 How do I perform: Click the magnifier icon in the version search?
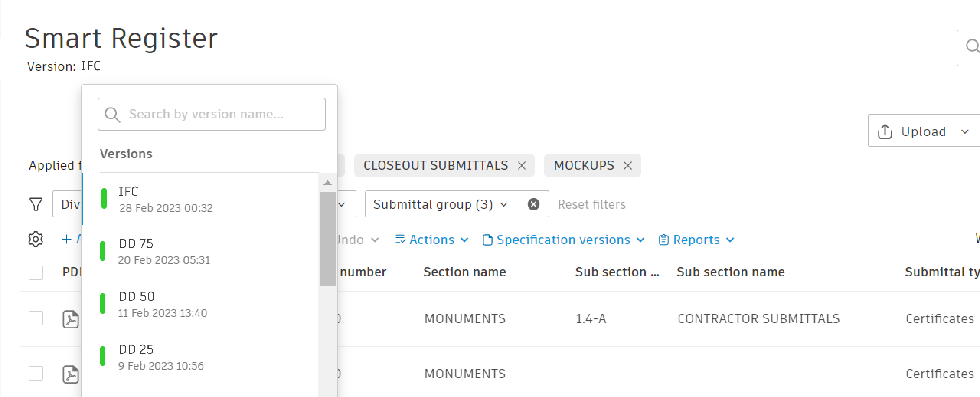coord(113,115)
